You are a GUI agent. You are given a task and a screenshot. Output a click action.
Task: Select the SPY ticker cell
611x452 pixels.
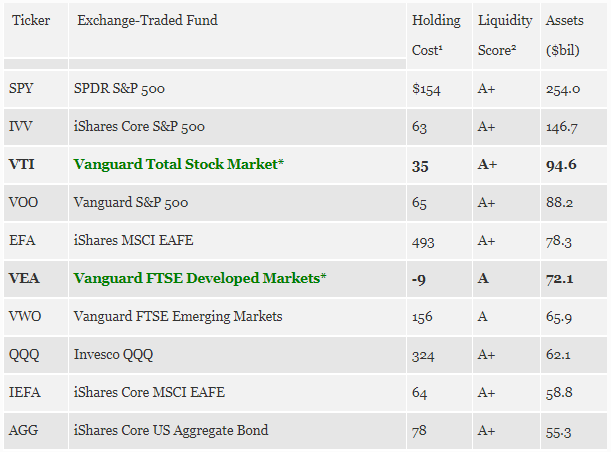36,88
